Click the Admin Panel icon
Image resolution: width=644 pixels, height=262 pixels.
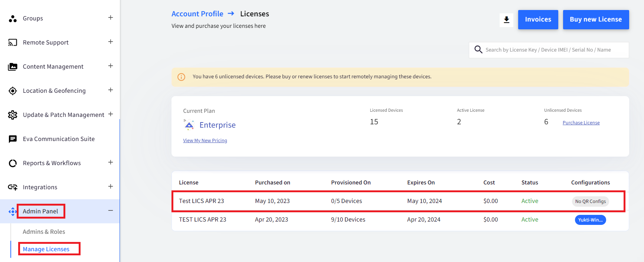click(x=13, y=212)
